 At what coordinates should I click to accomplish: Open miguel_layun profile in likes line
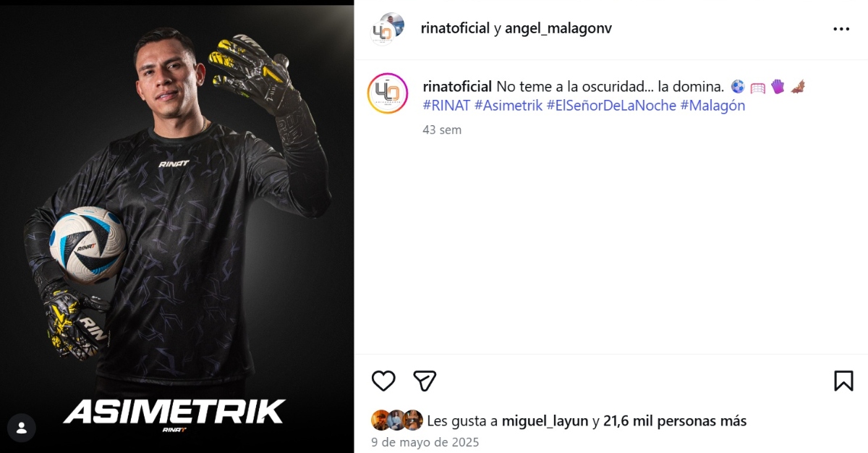545,420
